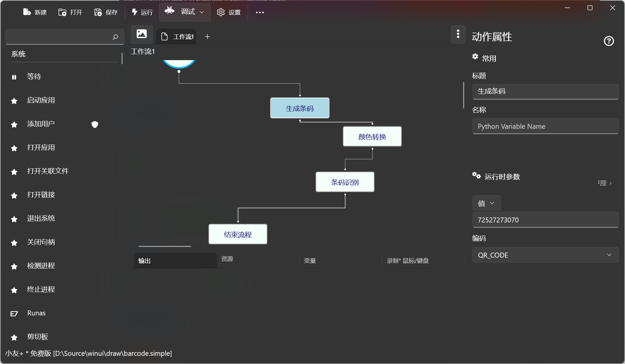Open the Settings gear in toolbar
Screen dimensions: 625x364
(220, 12)
